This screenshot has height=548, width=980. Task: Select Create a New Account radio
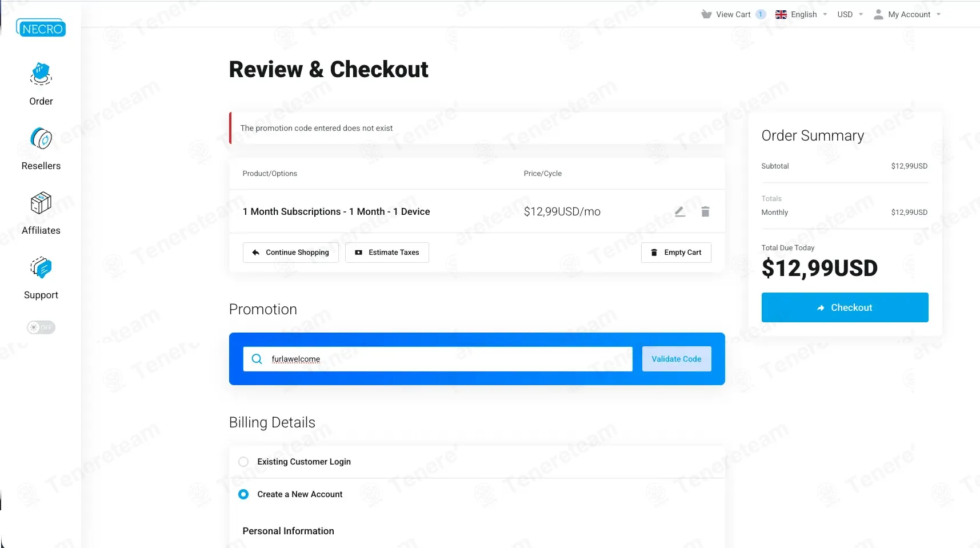coord(243,494)
